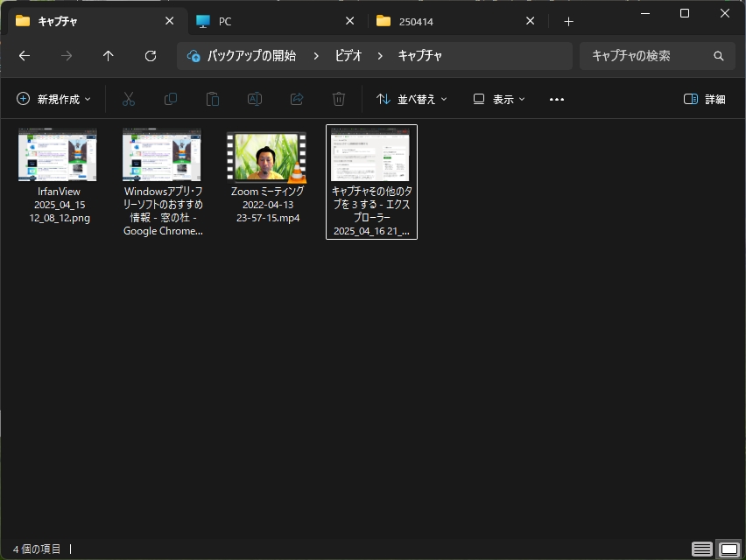Image resolution: width=746 pixels, height=560 pixels.
Task: Click file name starting with Windowsアプリ・フリーソフト
Action: [163, 211]
